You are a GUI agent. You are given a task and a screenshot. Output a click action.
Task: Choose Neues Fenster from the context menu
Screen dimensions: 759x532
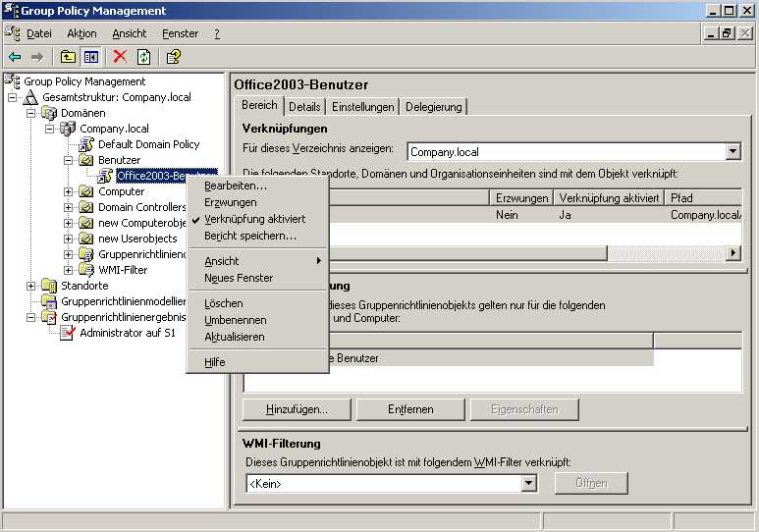pos(257,278)
